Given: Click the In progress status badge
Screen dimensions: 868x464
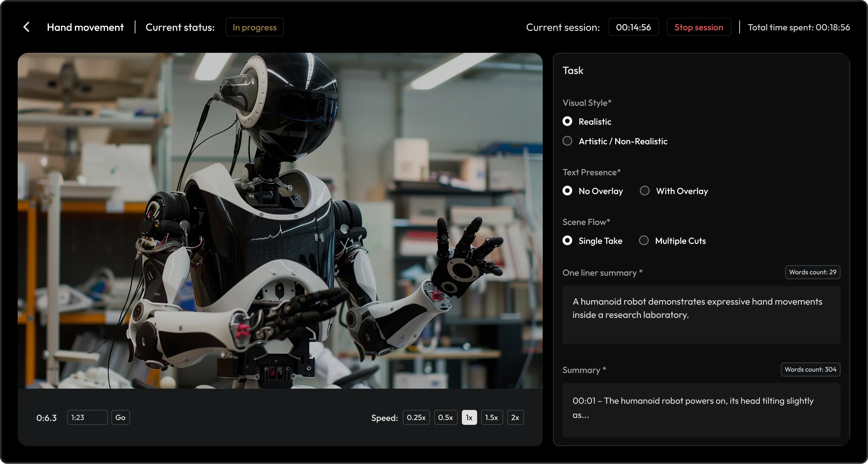Looking at the screenshot, I should pyautogui.click(x=254, y=27).
